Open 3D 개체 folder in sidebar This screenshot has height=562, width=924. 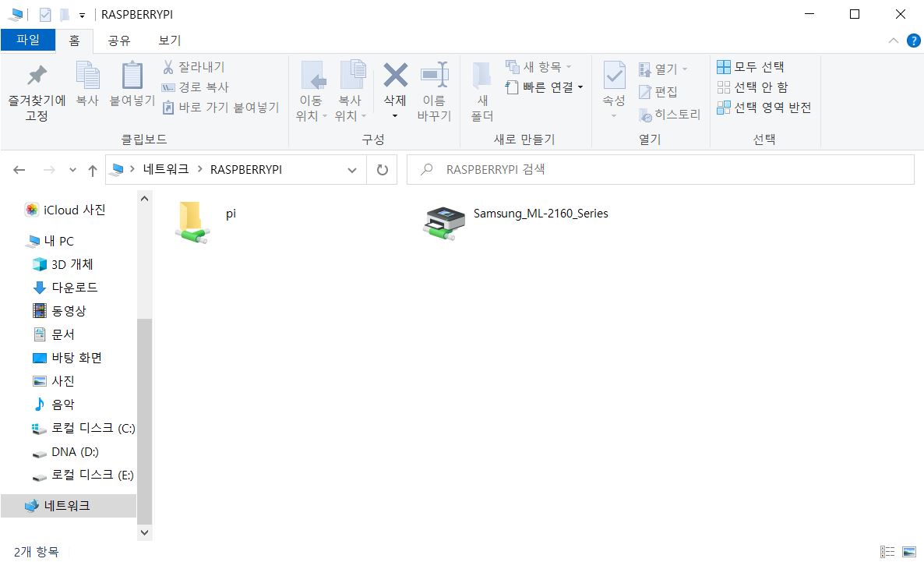coord(63,264)
